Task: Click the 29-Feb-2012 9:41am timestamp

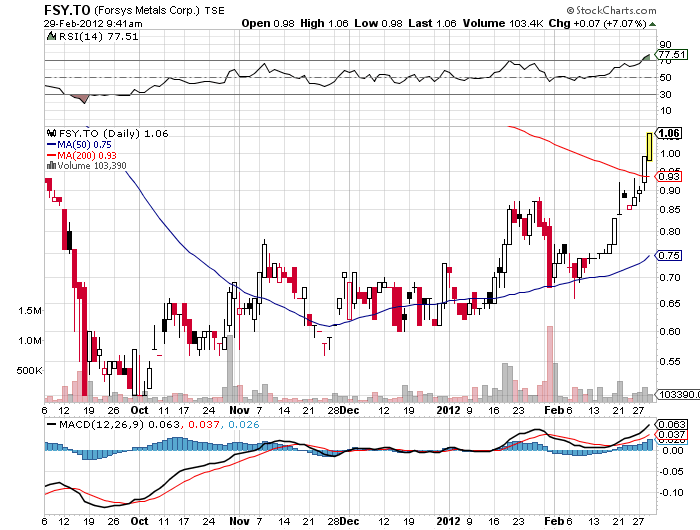Action: 93,24
